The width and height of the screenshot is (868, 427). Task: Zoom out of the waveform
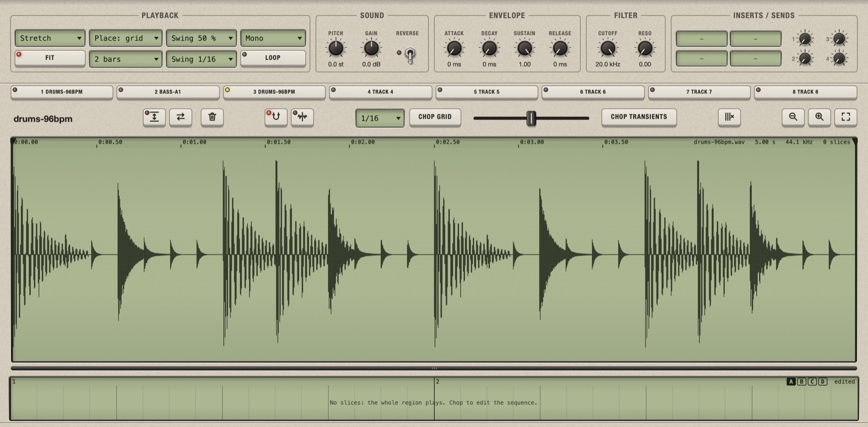pyautogui.click(x=793, y=117)
